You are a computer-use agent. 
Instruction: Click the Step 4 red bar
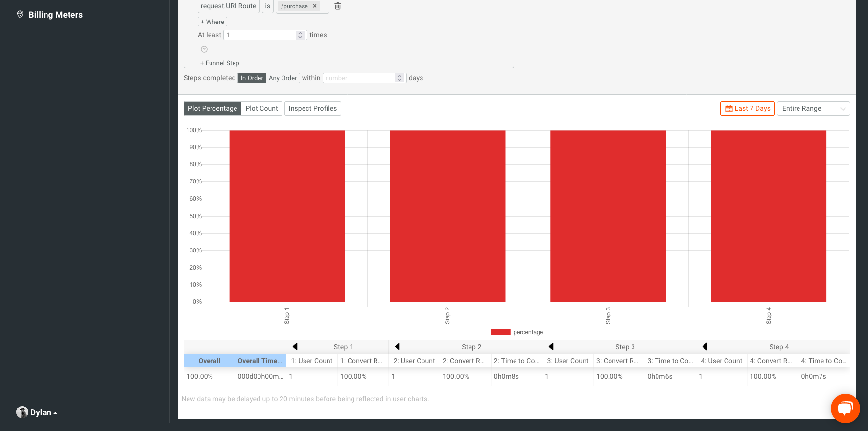point(769,216)
